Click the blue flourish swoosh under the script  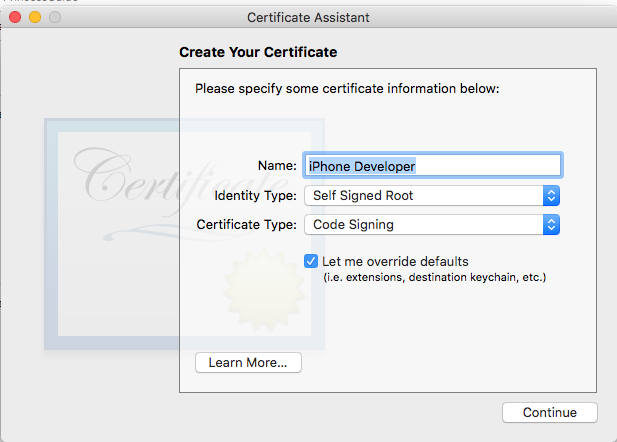point(173,232)
